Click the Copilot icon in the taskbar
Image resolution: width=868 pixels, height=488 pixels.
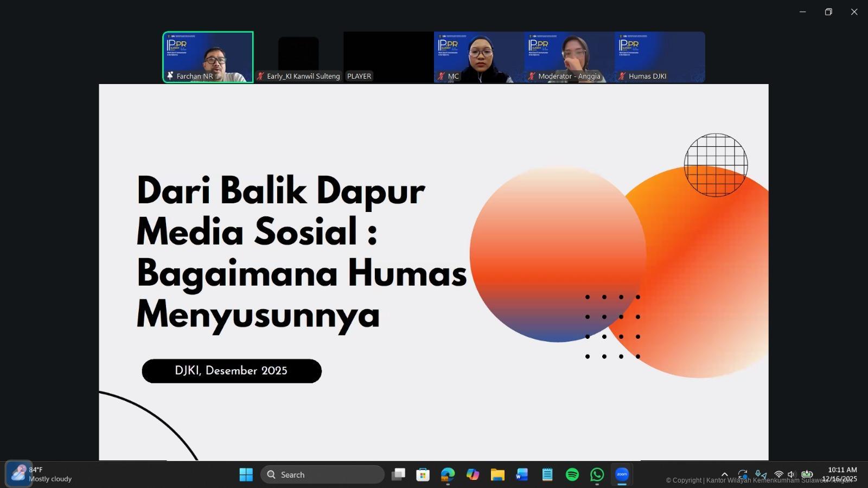click(473, 474)
